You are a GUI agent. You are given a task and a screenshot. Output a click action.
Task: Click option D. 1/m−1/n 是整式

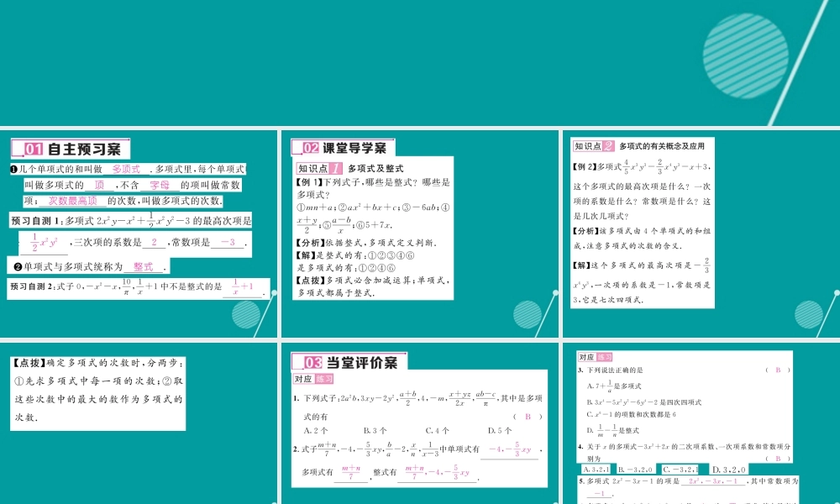[x=613, y=430]
